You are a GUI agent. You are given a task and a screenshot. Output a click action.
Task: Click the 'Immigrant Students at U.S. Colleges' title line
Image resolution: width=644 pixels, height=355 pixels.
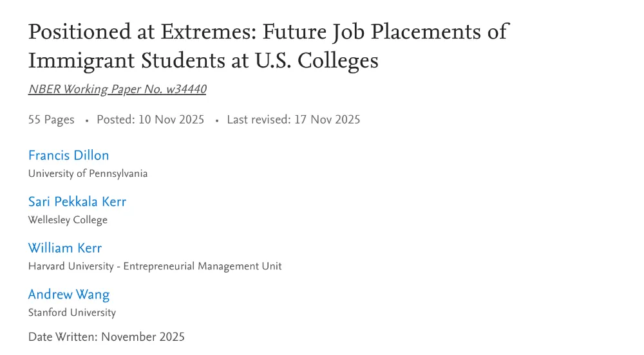[203, 60]
